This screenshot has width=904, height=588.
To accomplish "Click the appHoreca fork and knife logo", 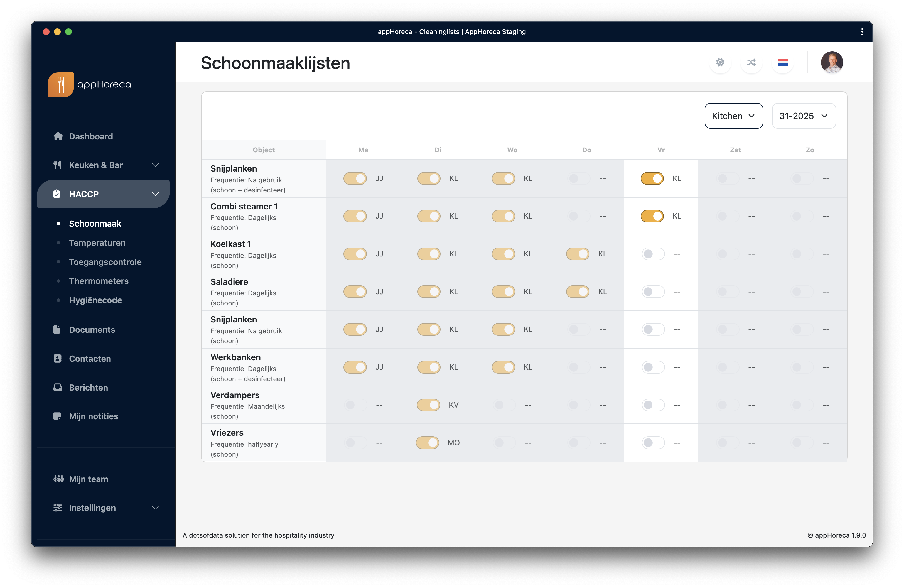I will (x=61, y=85).
